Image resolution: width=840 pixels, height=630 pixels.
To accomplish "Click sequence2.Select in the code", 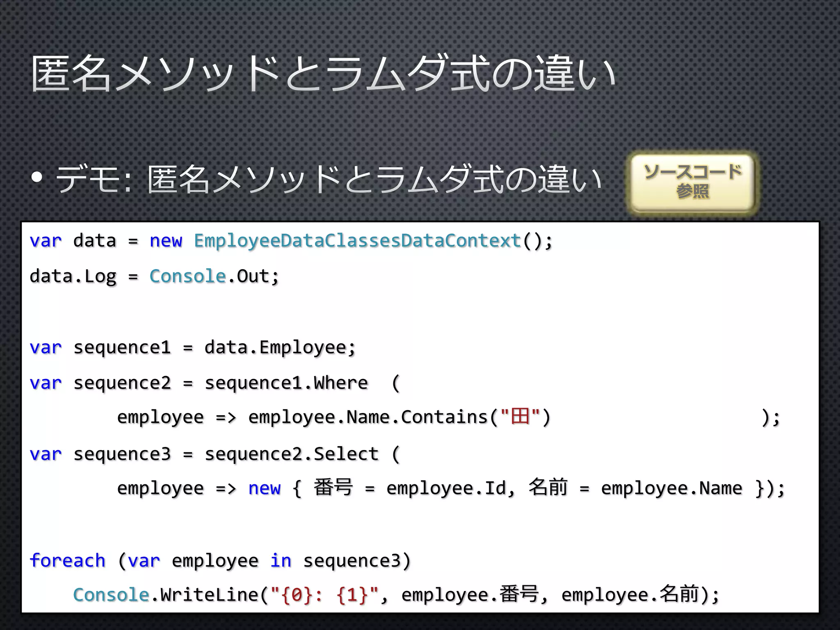I will click(292, 454).
